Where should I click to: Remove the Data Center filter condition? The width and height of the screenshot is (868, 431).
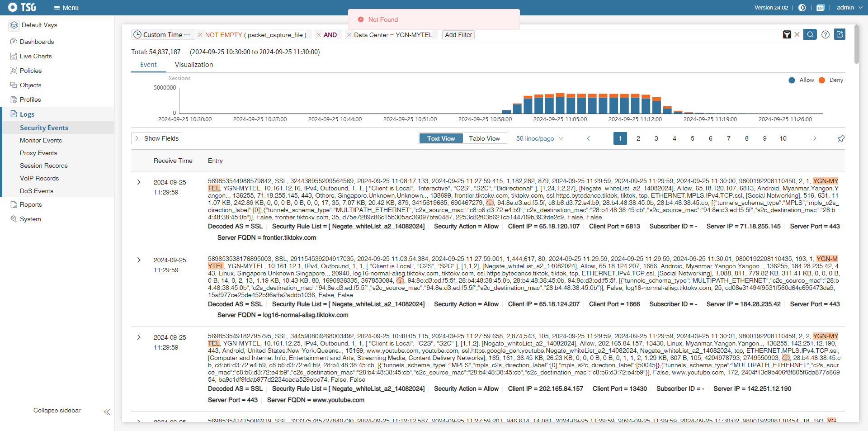pos(349,35)
